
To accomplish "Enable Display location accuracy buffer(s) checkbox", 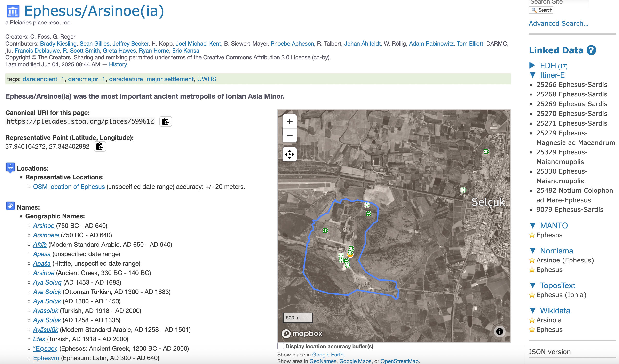I will tap(280, 346).
